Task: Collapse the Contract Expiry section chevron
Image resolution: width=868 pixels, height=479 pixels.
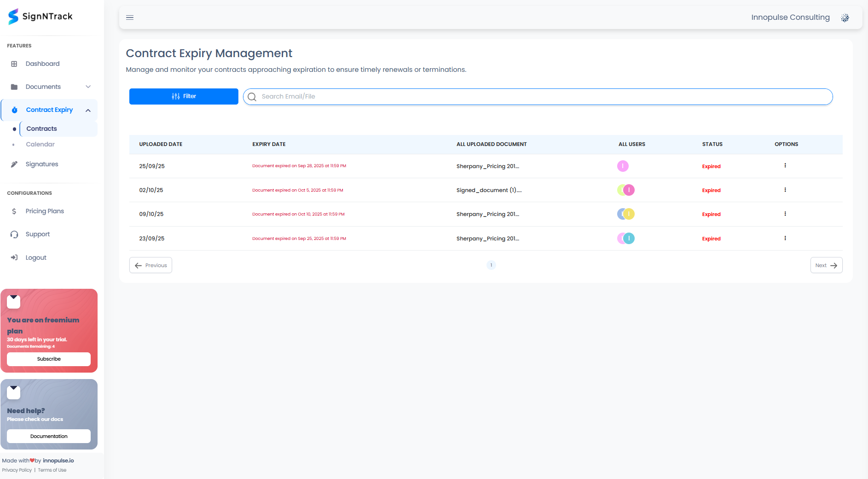Action: 88,110
